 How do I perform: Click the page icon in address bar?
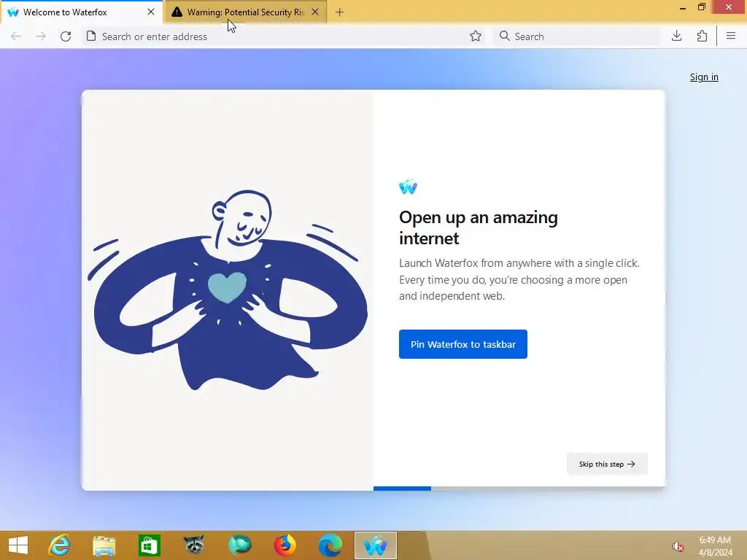click(91, 36)
